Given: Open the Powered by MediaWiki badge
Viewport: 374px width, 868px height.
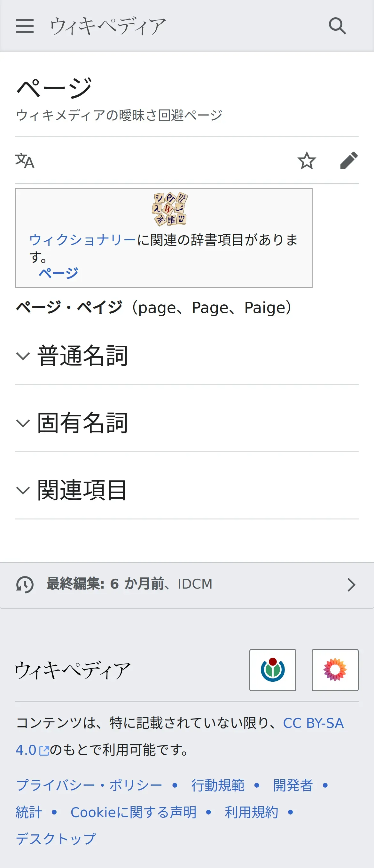Looking at the screenshot, I should coord(335,670).
